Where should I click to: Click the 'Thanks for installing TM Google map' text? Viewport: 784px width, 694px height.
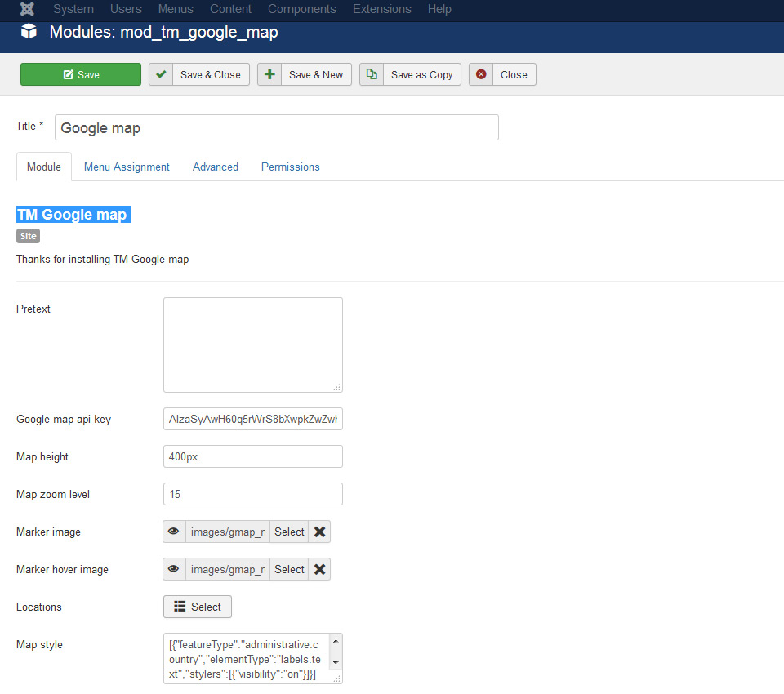pos(103,259)
